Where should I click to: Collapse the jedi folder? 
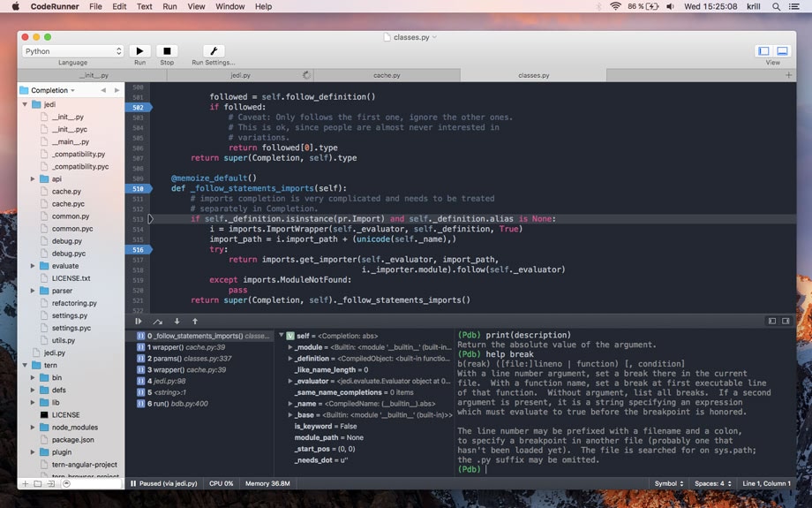25,105
